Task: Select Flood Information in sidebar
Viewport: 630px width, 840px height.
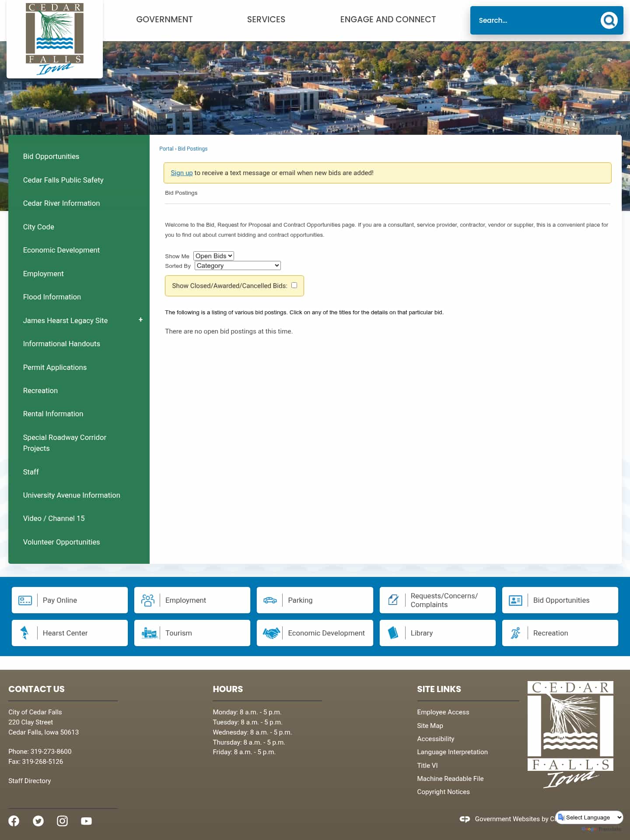Action: pos(52,297)
